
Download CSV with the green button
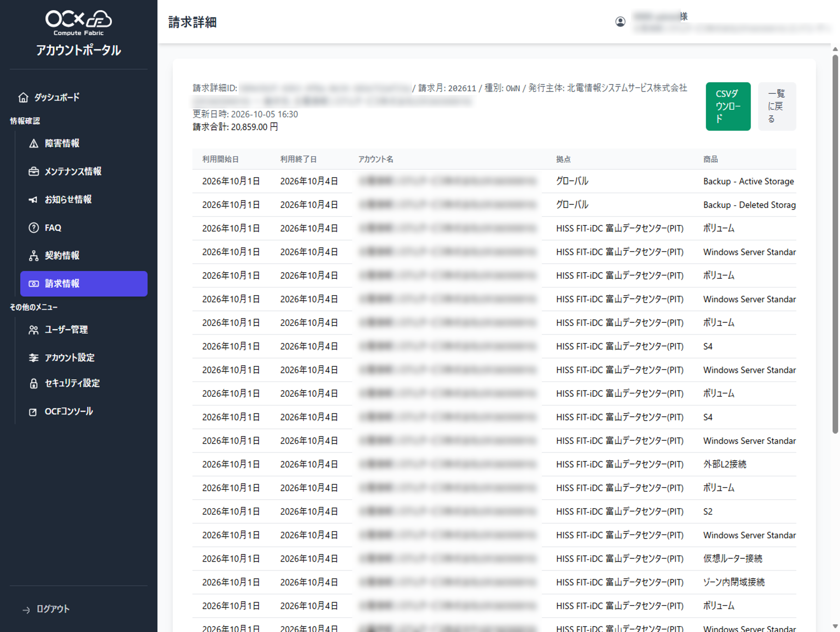[x=728, y=107]
